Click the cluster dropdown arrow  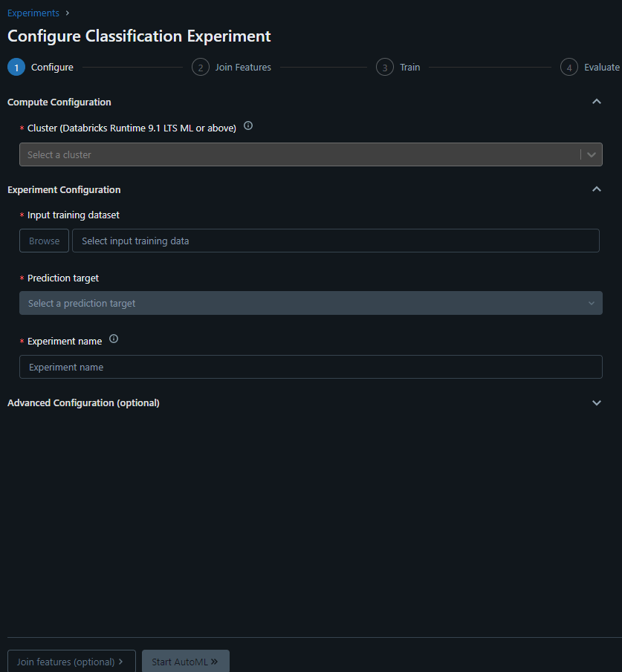(592, 154)
